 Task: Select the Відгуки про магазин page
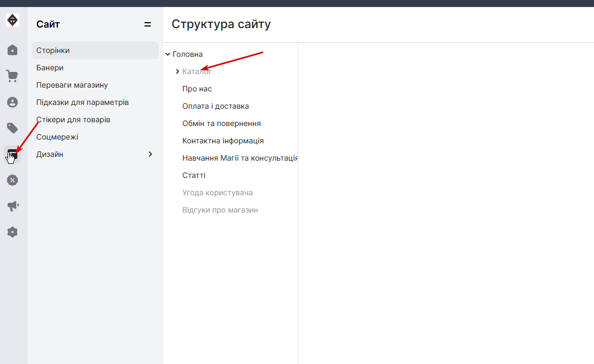pyautogui.click(x=220, y=210)
